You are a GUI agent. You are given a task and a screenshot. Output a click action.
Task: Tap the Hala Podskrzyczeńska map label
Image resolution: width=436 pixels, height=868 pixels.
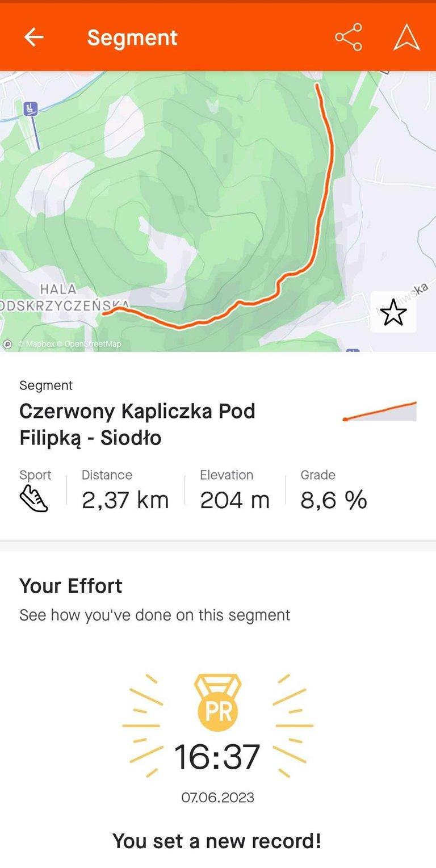pyautogui.click(x=61, y=297)
